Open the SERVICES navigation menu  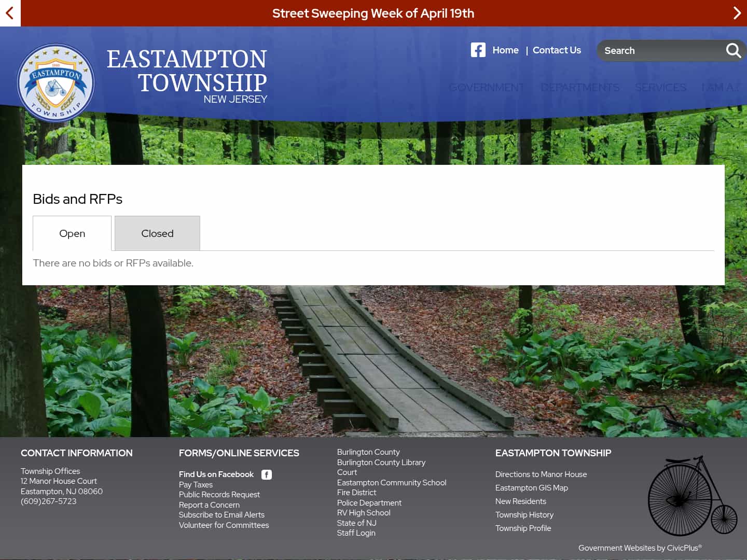(x=660, y=87)
